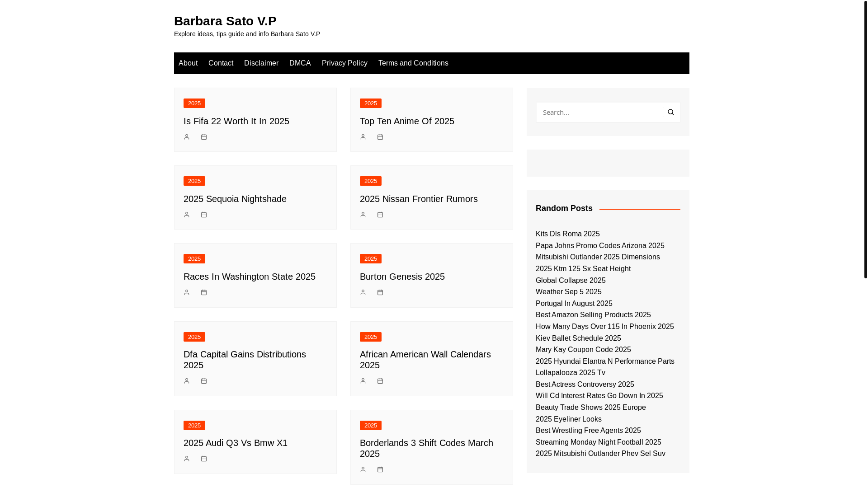Click calendar icon under Dfa Capital Gains post
The image size is (868, 488).
click(204, 381)
